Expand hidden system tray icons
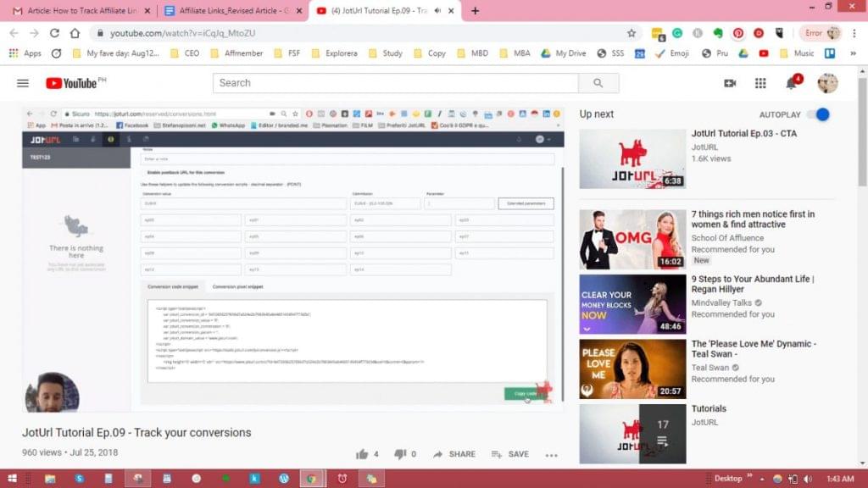 click(762, 479)
